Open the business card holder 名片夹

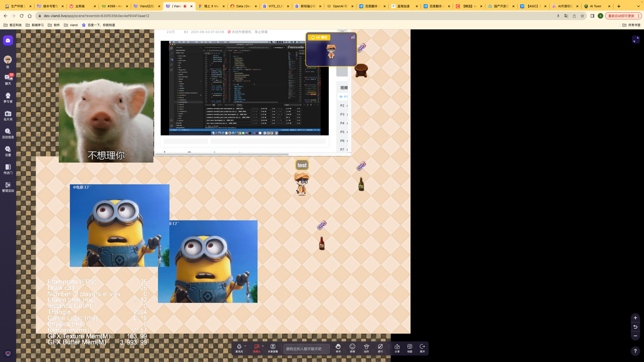(x=8, y=116)
